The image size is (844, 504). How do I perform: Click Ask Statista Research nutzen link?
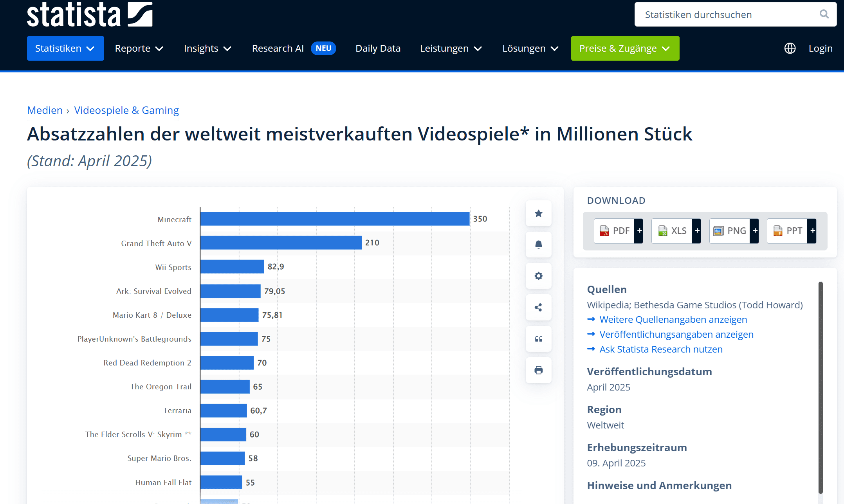point(661,349)
